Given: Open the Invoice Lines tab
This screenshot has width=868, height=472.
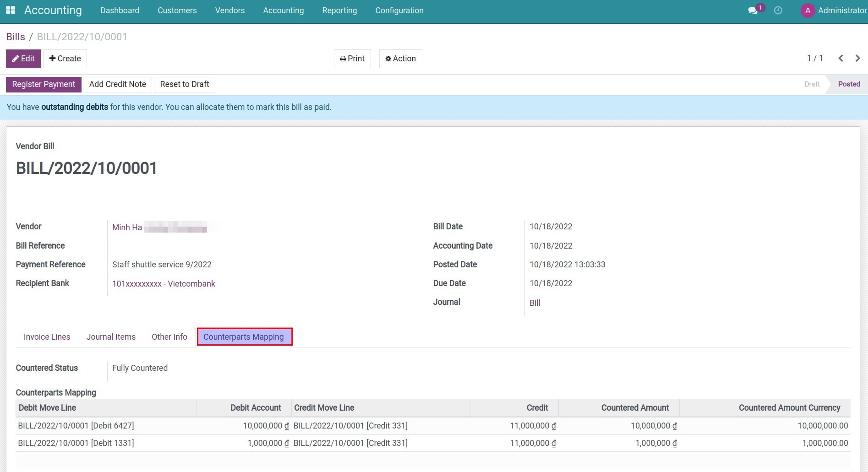Looking at the screenshot, I should pos(46,336).
